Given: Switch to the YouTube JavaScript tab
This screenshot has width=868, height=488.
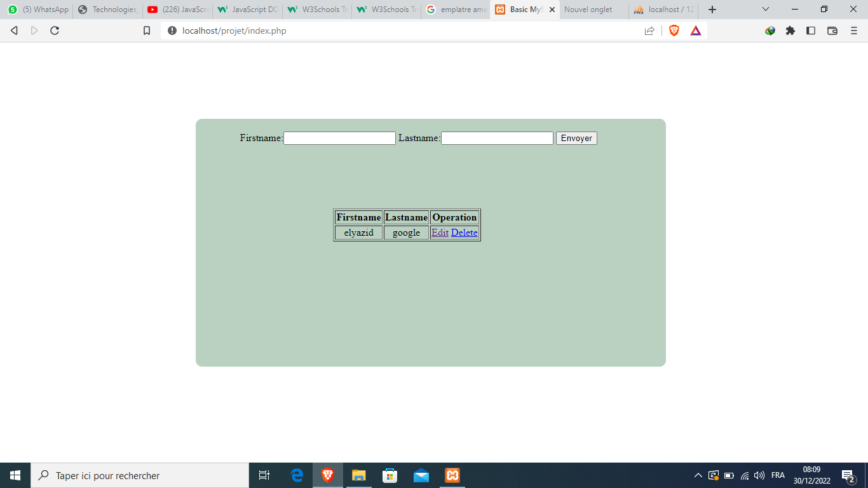Looking at the screenshot, I should click(177, 10).
